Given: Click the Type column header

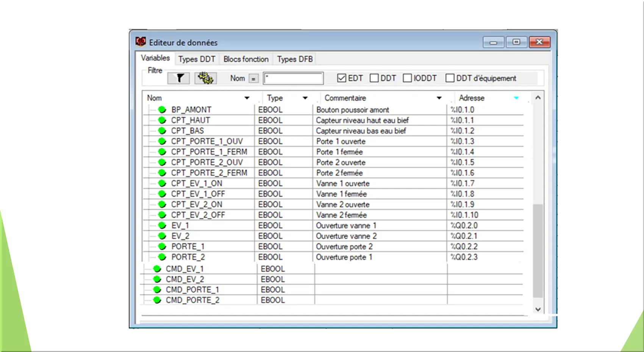Looking at the screenshot, I should (x=275, y=98).
